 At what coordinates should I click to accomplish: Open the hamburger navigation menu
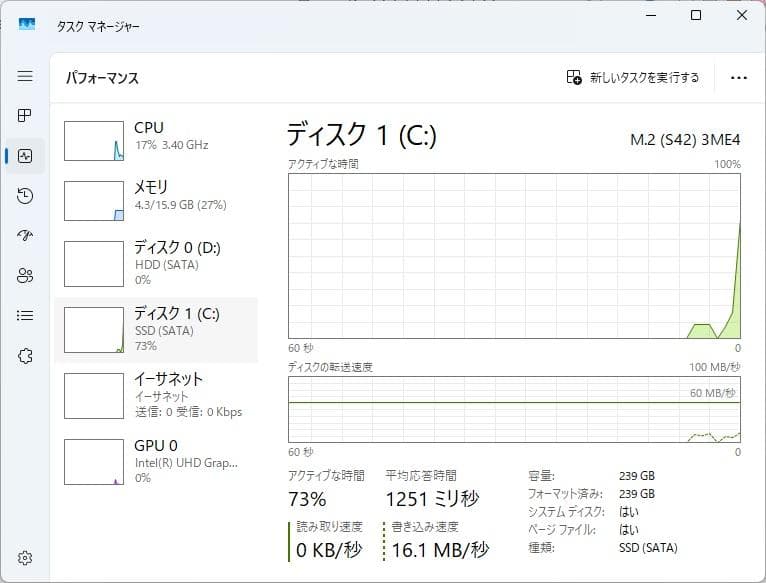(x=25, y=76)
